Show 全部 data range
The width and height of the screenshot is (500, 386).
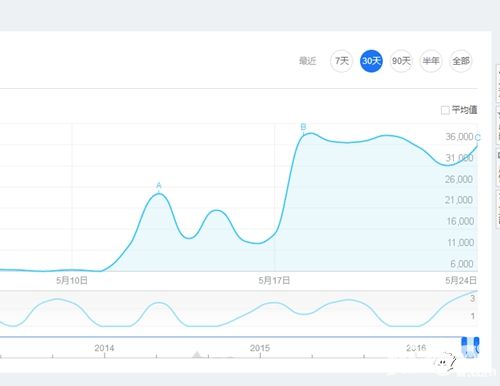[461, 61]
